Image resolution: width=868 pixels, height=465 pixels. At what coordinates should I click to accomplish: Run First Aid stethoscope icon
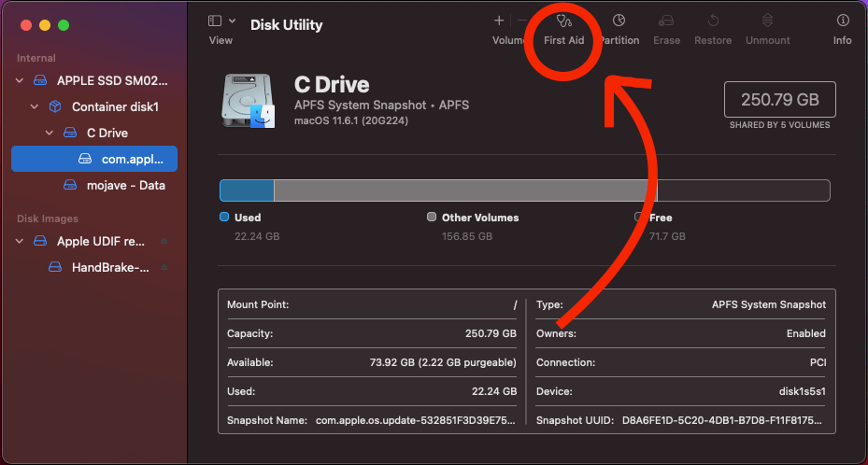tap(564, 21)
